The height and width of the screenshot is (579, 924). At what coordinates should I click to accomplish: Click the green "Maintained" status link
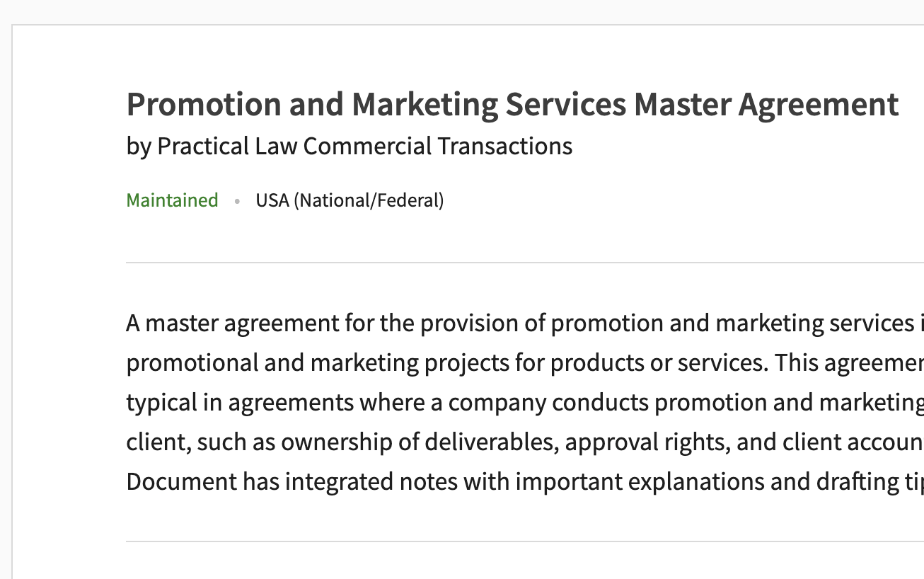(x=172, y=200)
